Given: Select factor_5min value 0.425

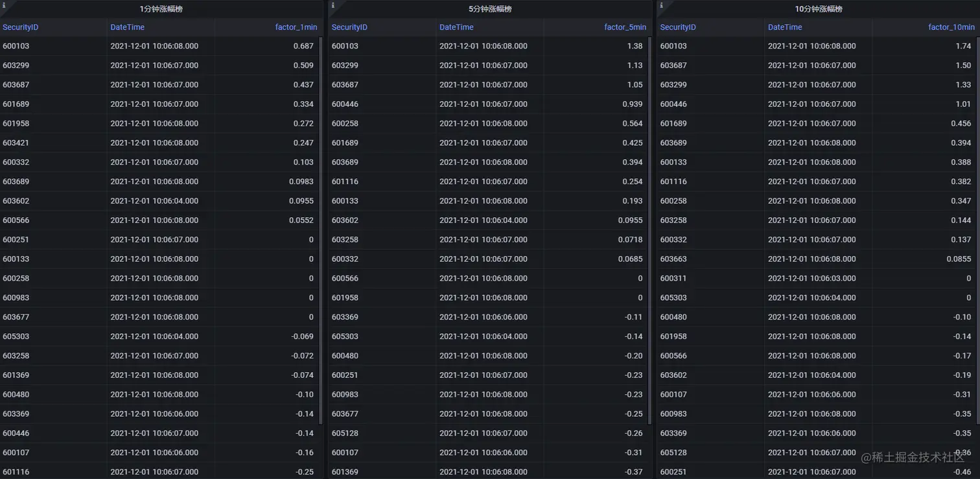Looking at the screenshot, I should coord(632,143).
